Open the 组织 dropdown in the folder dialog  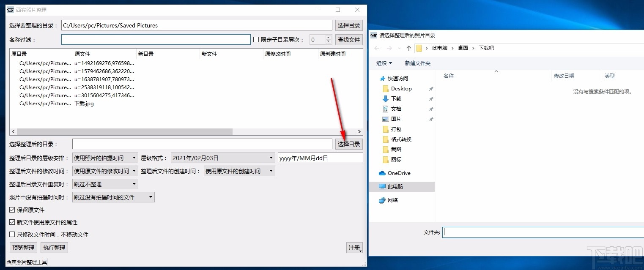click(x=384, y=63)
